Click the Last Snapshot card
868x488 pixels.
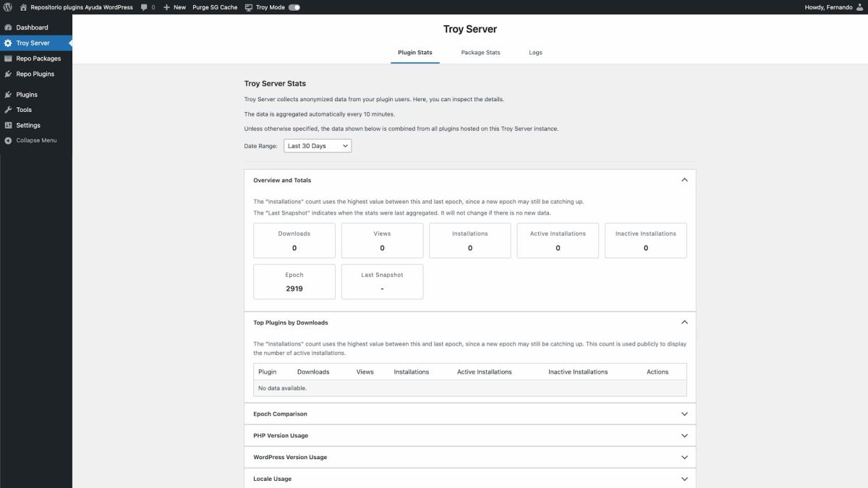[382, 282]
